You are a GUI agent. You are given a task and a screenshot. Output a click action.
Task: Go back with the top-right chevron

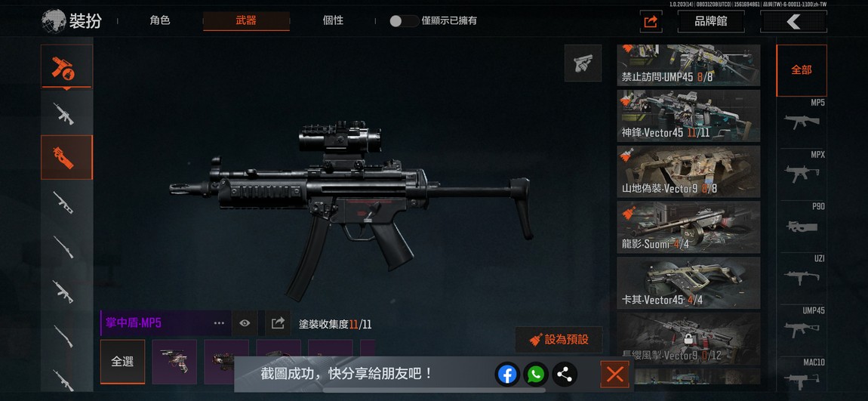(x=793, y=22)
